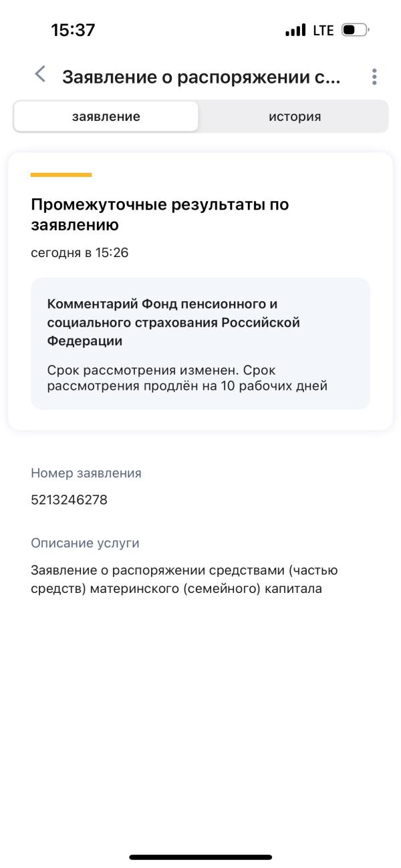The image size is (401, 868).
Task: Tap the heading "Промежуточные результаты по заявлению"
Action: click(x=159, y=214)
